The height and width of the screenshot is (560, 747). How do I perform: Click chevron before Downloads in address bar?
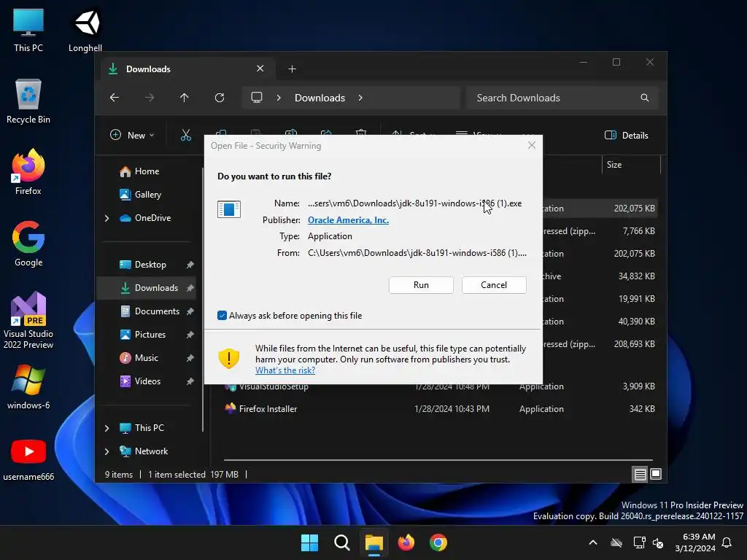pyautogui.click(x=279, y=98)
